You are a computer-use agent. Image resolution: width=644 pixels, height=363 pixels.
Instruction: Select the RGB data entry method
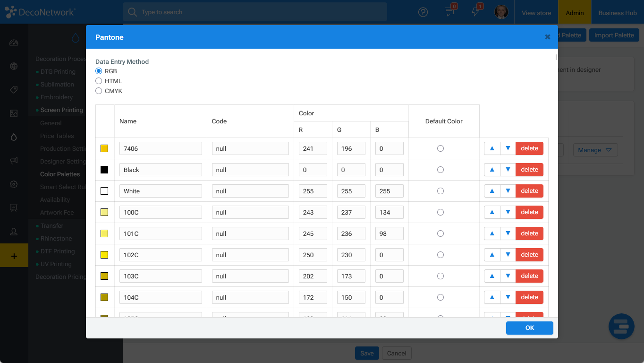99,71
